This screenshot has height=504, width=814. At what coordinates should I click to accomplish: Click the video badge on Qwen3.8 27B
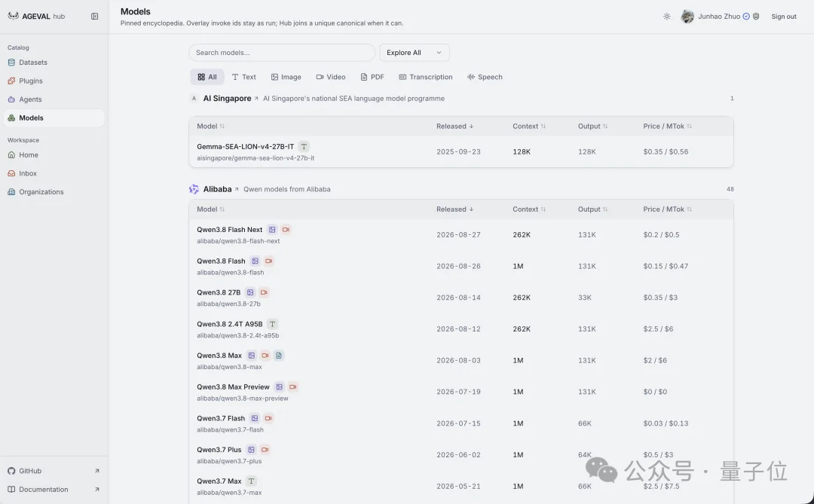265,292
